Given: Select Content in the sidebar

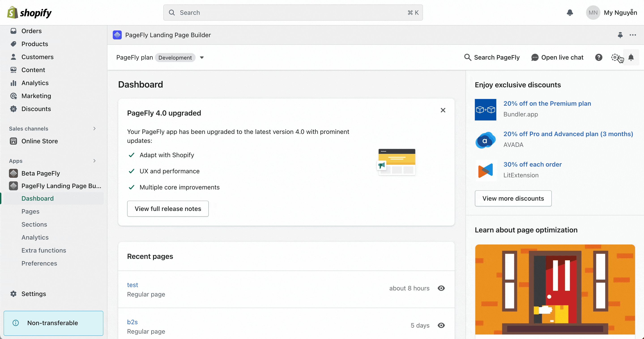Looking at the screenshot, I should click(33, 70).
